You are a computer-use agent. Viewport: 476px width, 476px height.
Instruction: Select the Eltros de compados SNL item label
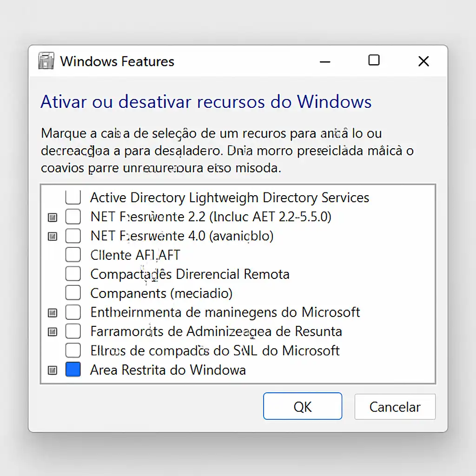215,350
